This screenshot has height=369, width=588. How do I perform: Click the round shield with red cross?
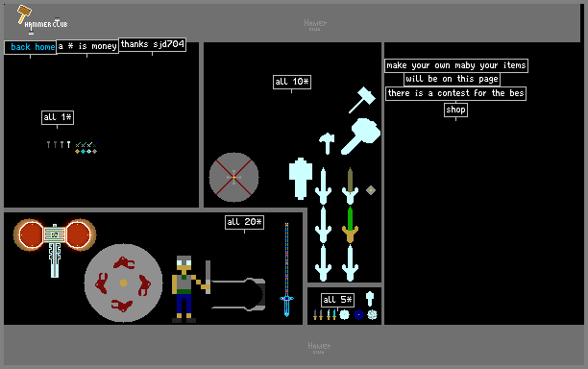click(234, 177)
